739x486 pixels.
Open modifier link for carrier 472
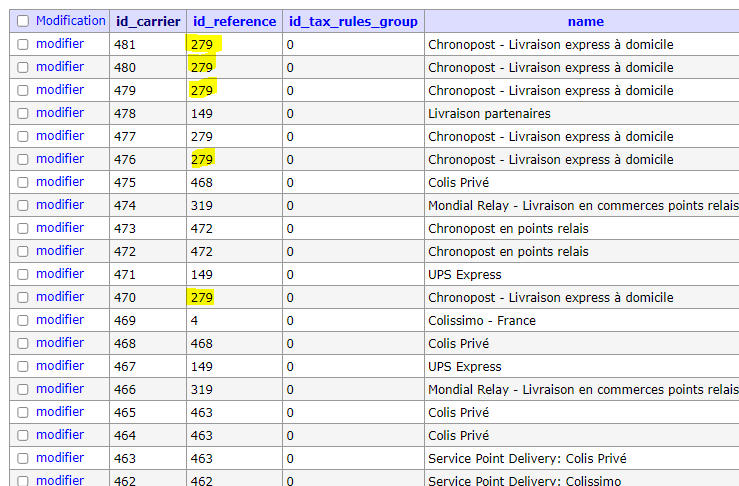click(60, 251)
